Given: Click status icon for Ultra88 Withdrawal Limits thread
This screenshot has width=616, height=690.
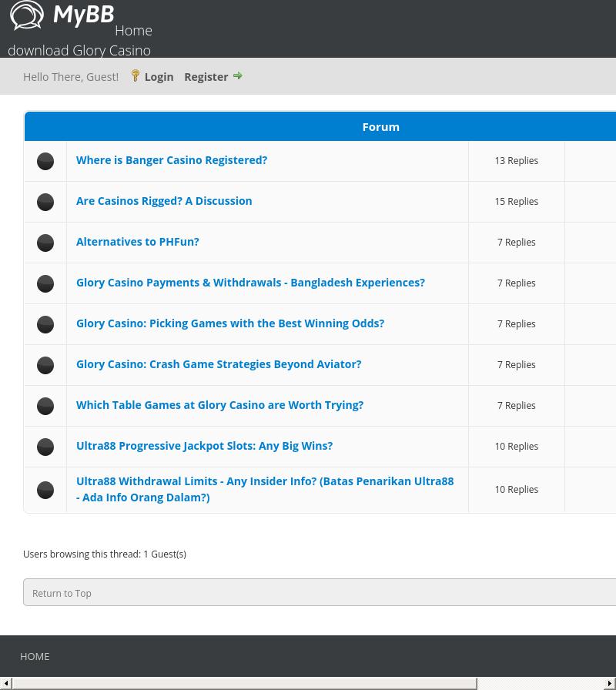Looking at the screenshot, I should (45, 490).
